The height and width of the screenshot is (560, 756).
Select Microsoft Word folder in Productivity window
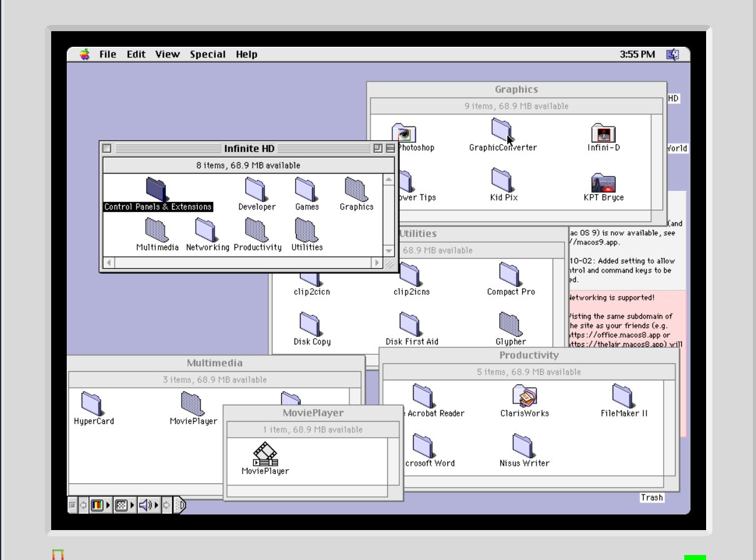pyautogui.click(x=424, y=445)
